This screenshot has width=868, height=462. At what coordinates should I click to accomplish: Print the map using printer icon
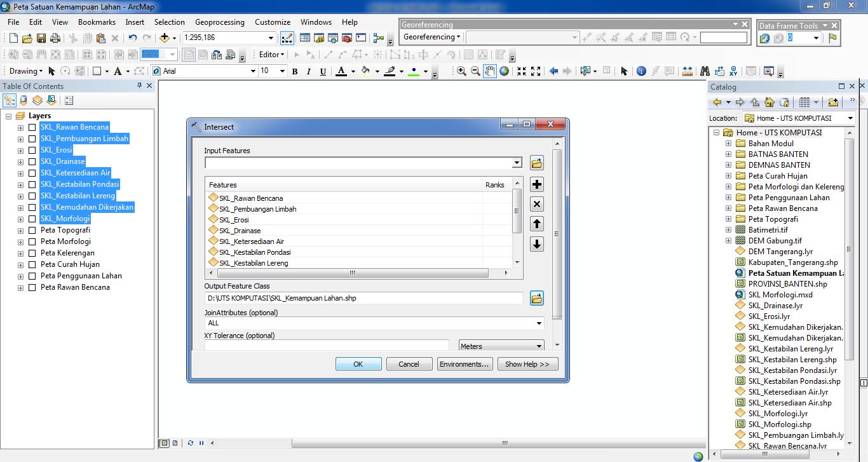tap(55, 38)
